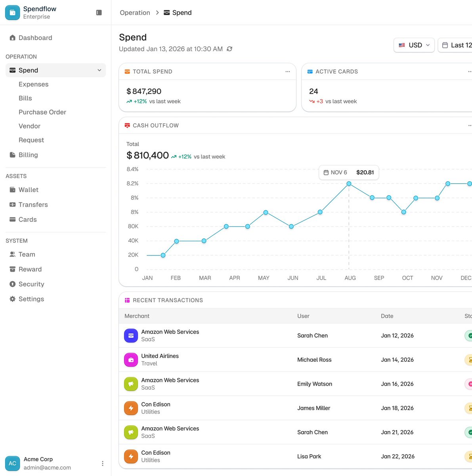Collapse the Spend menu chevron
The height and width of the screenshot is (476, 472).
tap(99, 70)
